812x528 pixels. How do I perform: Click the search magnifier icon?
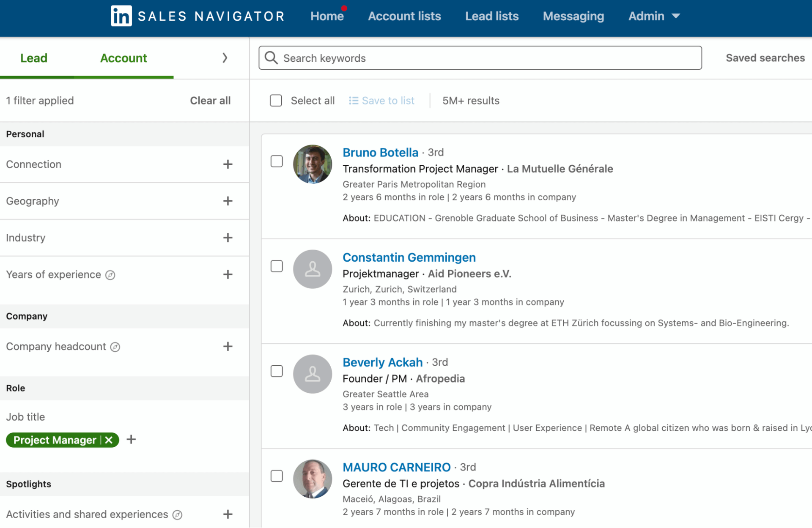tap(271, 58)
